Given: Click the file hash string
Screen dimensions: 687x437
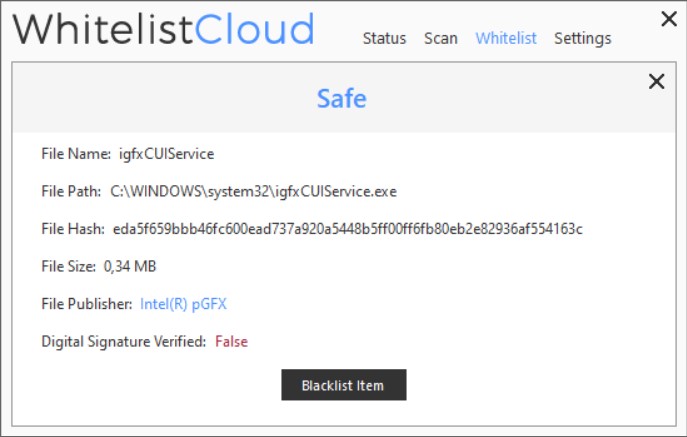Looking at the screenshot, I should [348, 229].
